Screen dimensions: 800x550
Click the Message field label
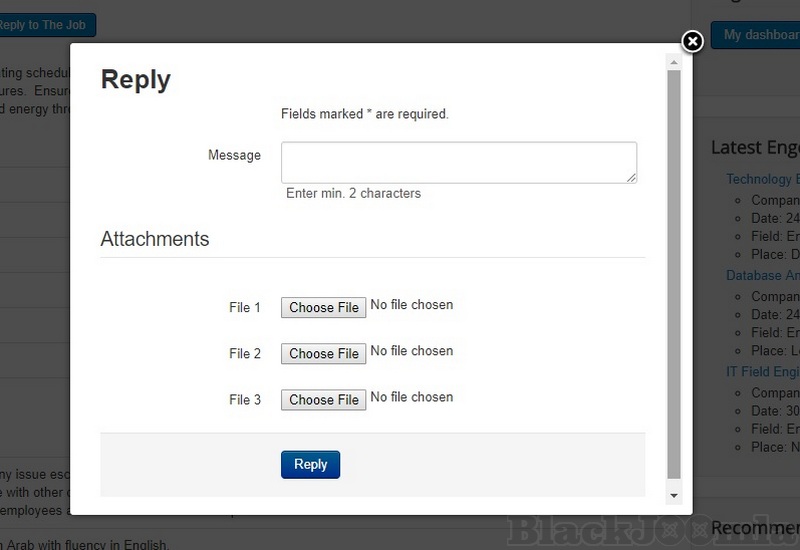click(234, 155)
